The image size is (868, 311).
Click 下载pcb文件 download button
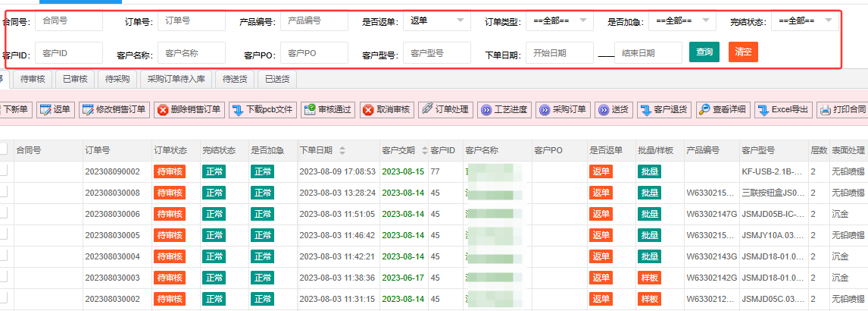(x=262, y=110)
